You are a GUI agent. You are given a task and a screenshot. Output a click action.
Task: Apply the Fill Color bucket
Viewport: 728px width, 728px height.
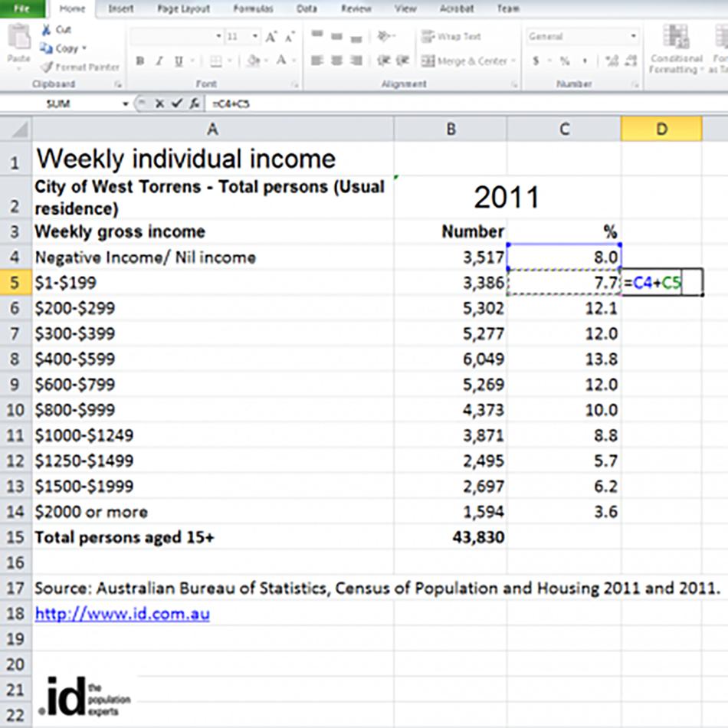tap(254, 61)
